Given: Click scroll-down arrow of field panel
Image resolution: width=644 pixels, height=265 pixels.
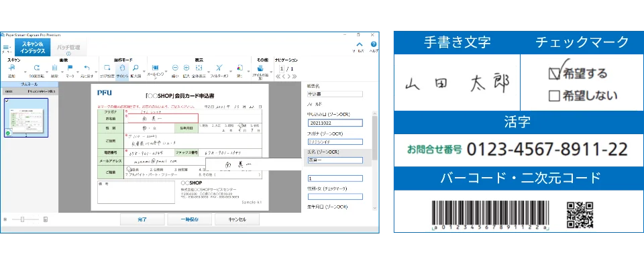Looking at the screenshot, I should coord(374,208).
